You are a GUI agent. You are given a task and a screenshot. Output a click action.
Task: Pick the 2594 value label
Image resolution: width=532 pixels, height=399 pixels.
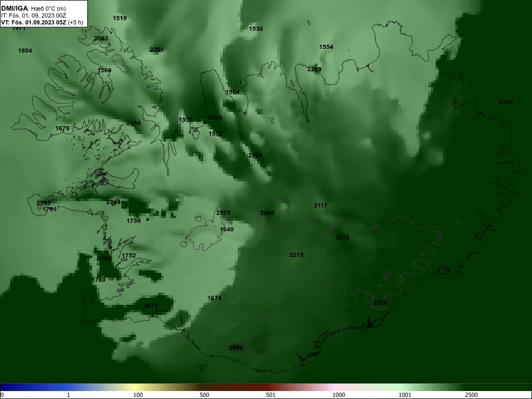255,155
